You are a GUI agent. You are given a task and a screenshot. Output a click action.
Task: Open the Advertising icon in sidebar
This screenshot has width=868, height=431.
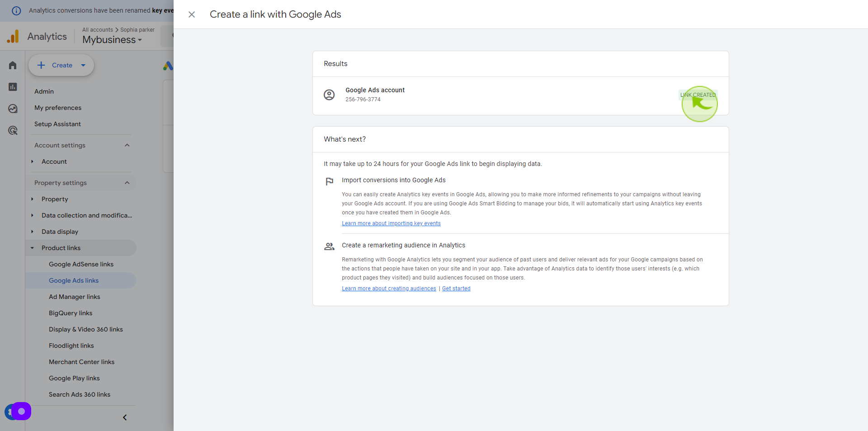tap(13, 130)
